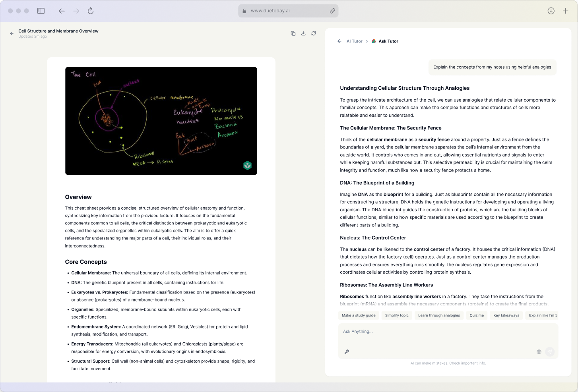The image size is (578, 392).
Task: Select the Ask Tutor breadcrumb
Action: pos(388,41)
